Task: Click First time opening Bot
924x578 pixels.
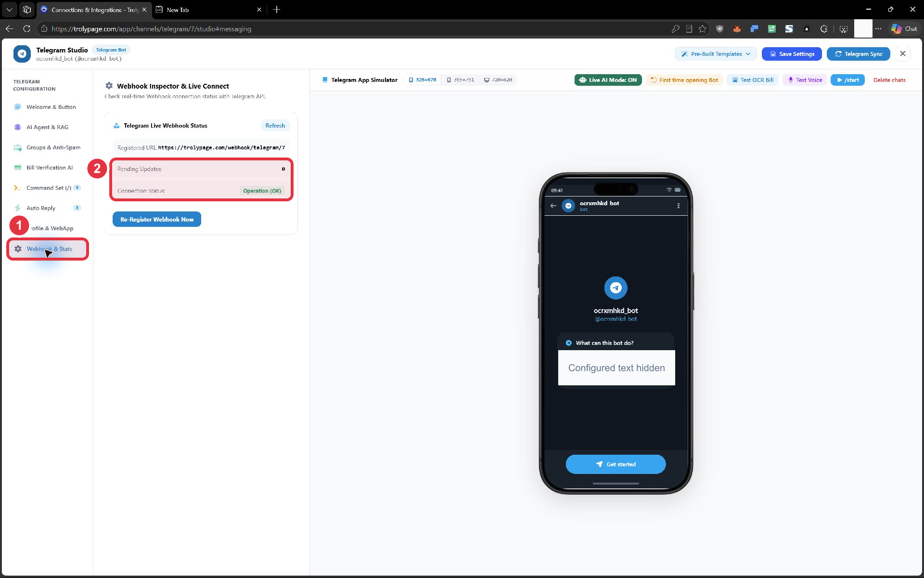Action: [684, 80]
